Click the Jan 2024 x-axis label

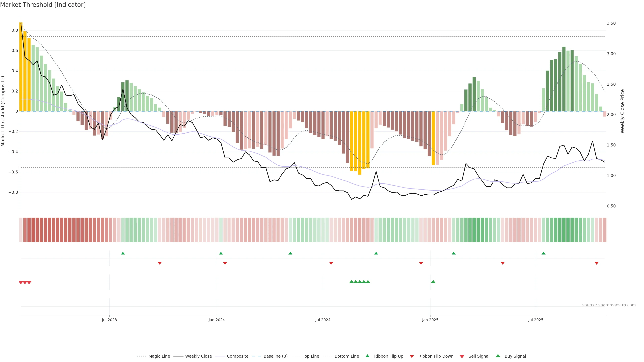point(217,320)
